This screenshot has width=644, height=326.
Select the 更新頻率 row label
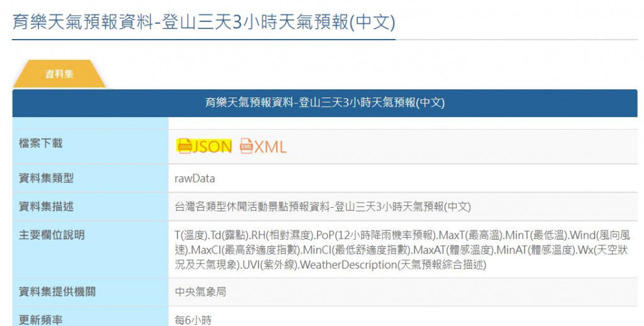click(x=41, y=320)
